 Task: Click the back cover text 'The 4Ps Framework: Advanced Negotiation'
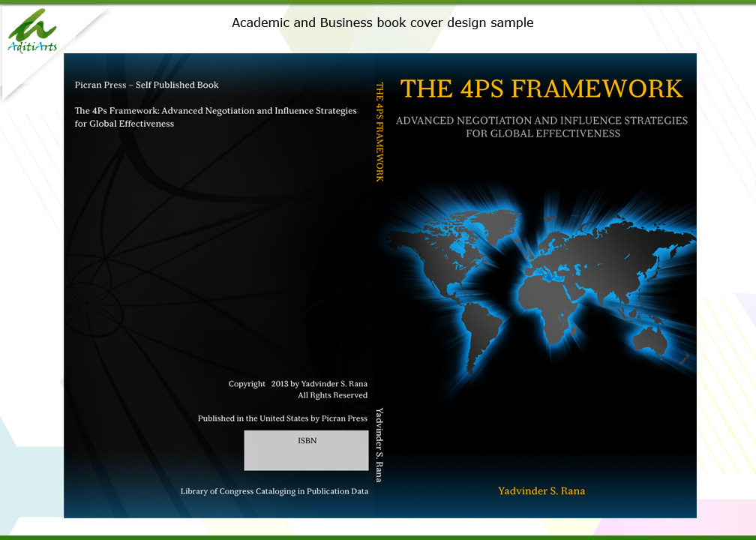[164, 111]
